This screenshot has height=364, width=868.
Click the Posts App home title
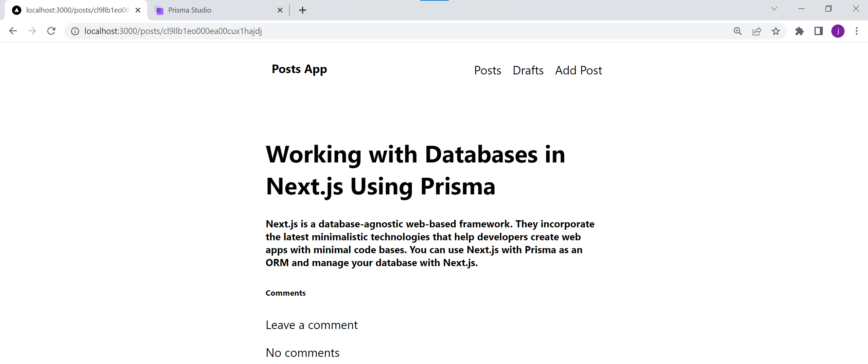click(299, 69)
